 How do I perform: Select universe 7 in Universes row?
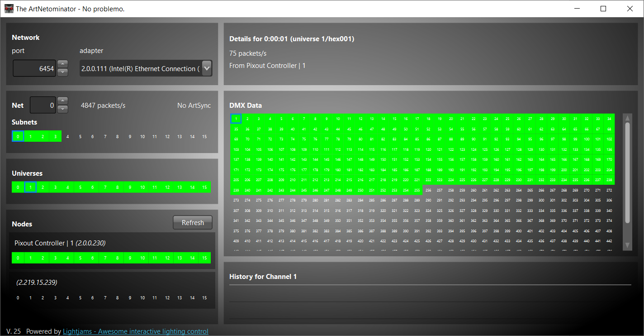coord(105,187)
